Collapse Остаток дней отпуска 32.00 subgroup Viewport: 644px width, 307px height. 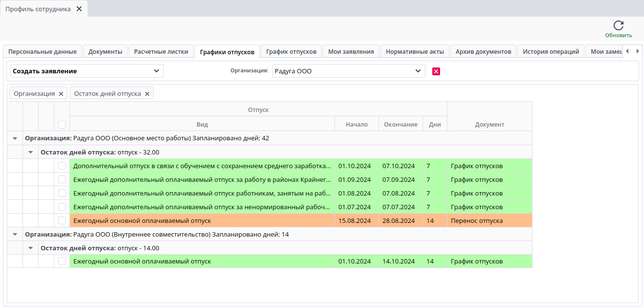click(31, 152)
